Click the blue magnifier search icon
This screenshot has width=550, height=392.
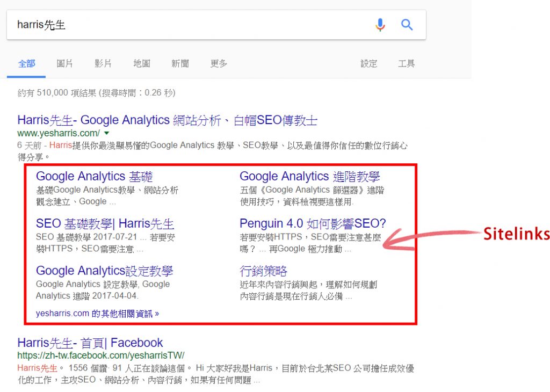(x=407, y=25)
